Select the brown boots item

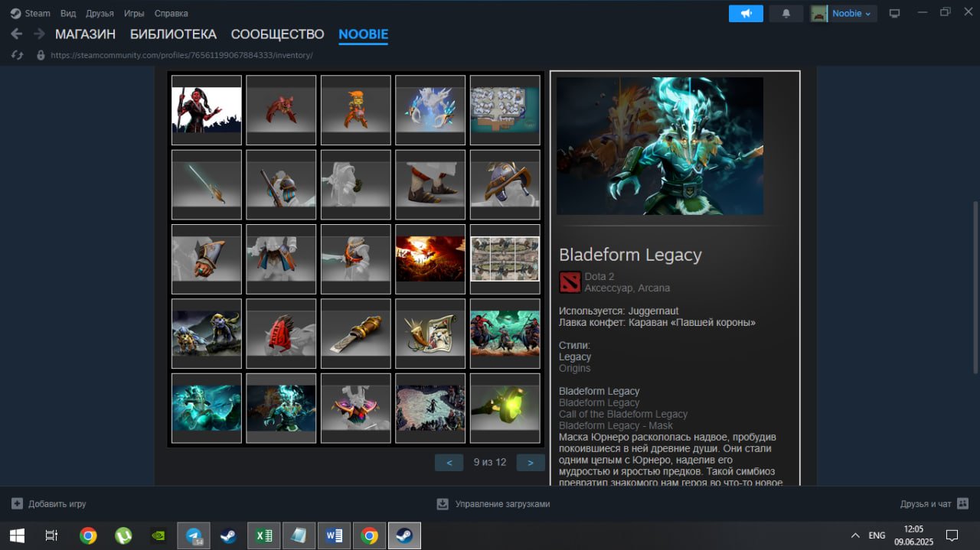(x=430, y=184)
